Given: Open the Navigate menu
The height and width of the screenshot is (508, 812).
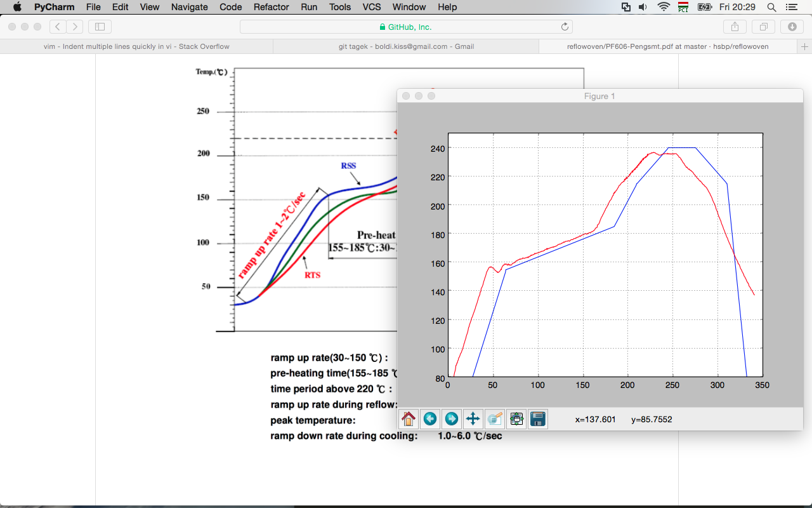Looking at the screenshot, I should click(x=190, y=7).
